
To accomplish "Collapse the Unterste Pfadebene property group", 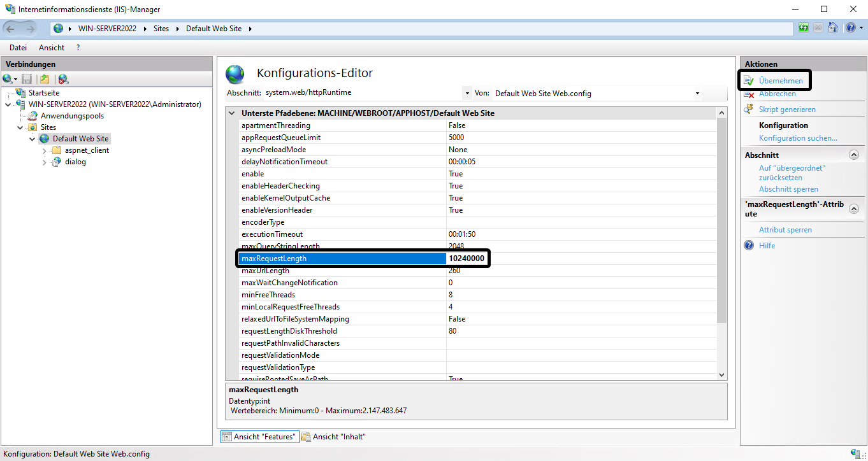I will click(233, 113).
